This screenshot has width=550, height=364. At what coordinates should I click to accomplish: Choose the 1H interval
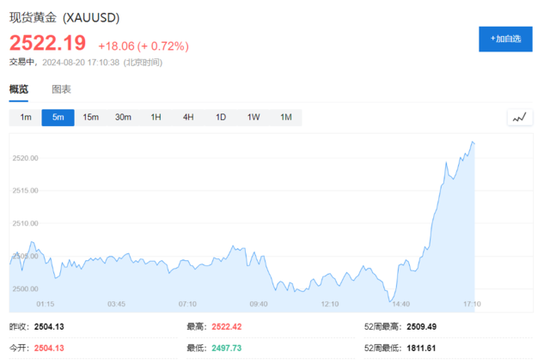pos(156,117)
